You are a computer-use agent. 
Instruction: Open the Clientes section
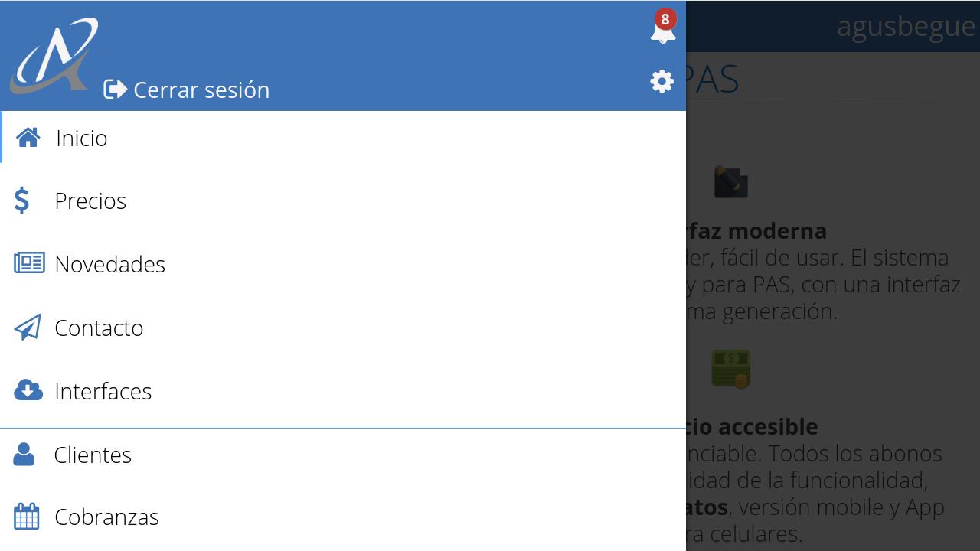click(343, 455)
